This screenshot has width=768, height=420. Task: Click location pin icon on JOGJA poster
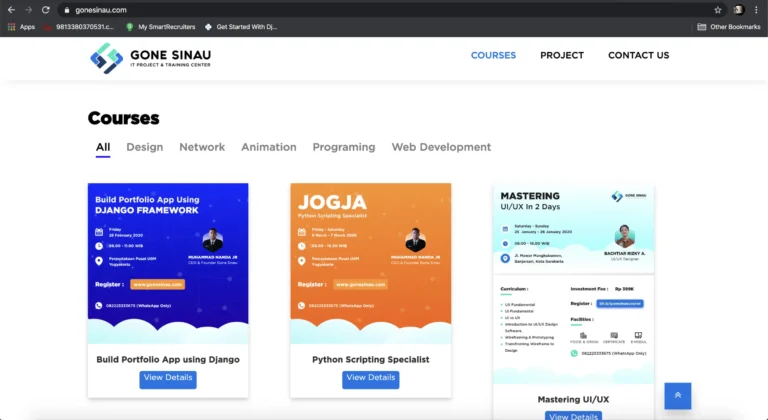click(302, 261)
